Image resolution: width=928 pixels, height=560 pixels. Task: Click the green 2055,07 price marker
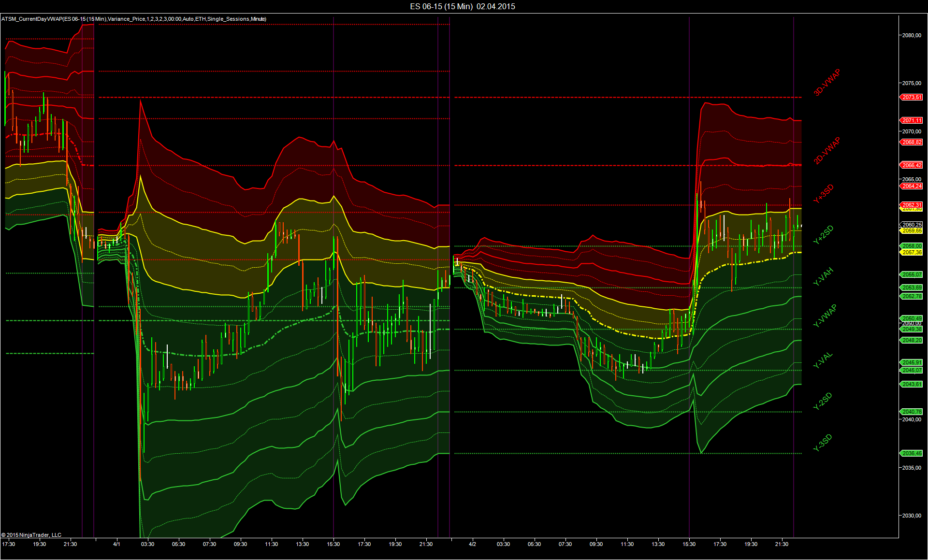(912, 274)
